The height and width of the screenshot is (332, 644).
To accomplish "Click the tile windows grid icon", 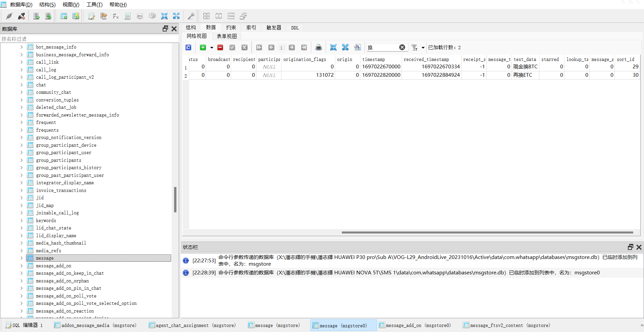I will pos(207,16).
